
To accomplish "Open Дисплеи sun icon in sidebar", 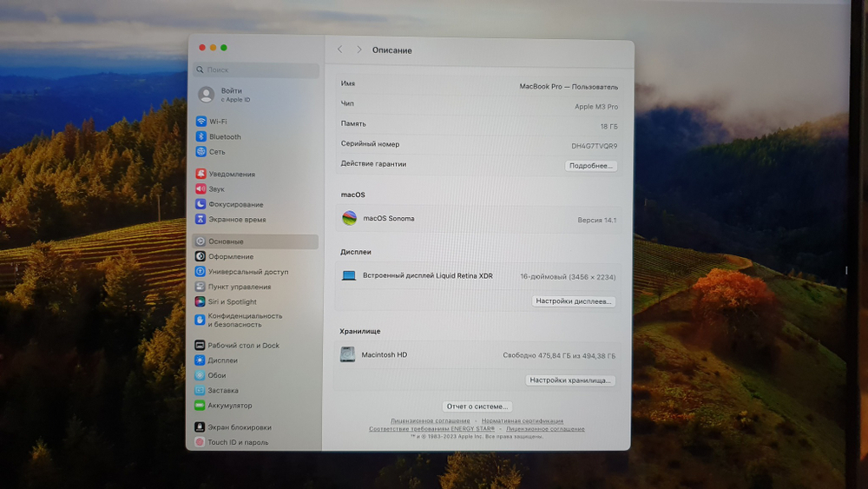I will point(200,360).
